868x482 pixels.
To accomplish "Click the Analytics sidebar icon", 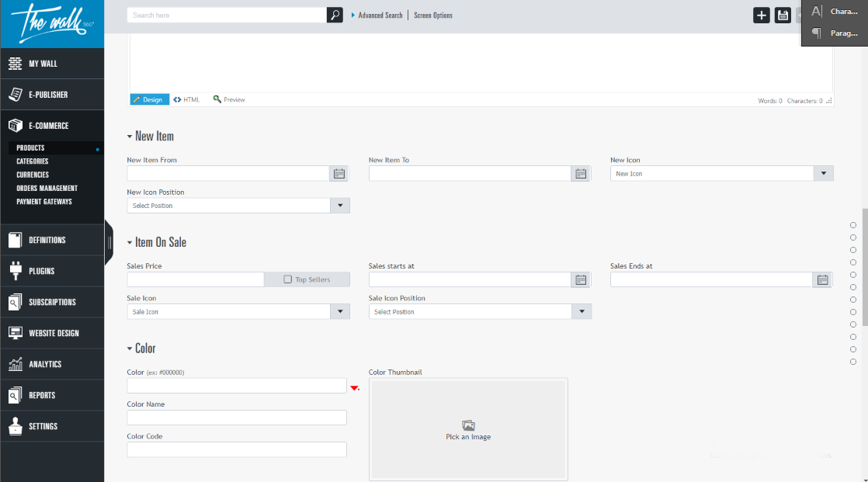I will coord(16,364).
